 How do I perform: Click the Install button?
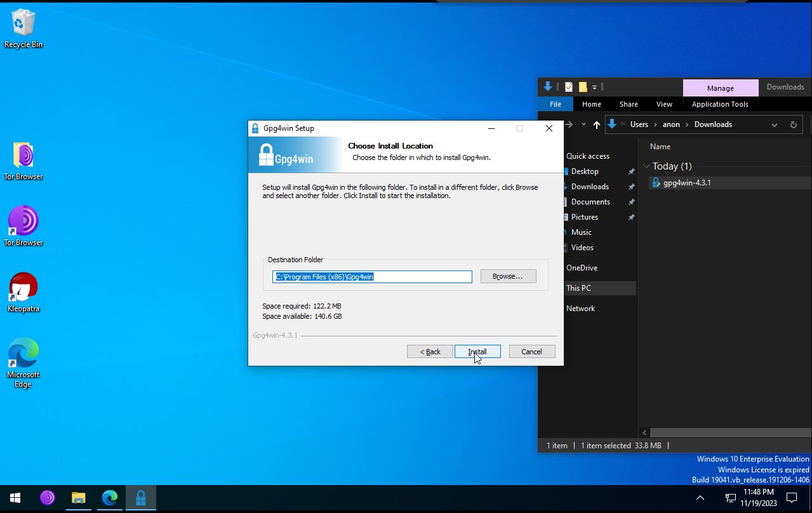coord(477,352)
